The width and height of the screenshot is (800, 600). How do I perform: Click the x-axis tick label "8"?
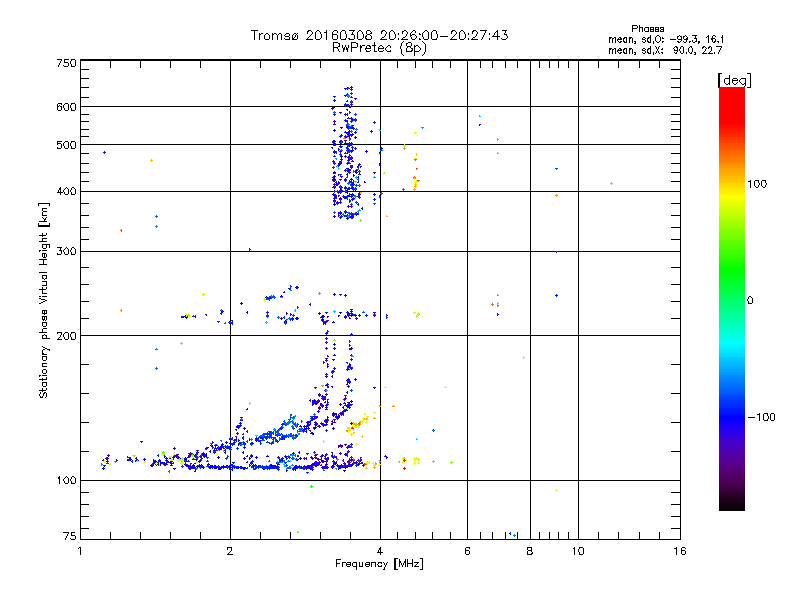530,551
